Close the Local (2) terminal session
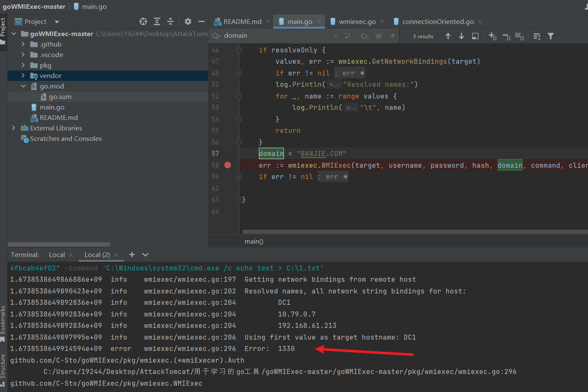The width and height of the screenshot is (588, 392). (116, 255)
